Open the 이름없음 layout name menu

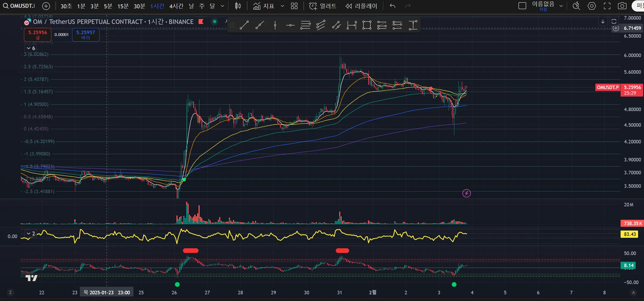pos(543,6)
